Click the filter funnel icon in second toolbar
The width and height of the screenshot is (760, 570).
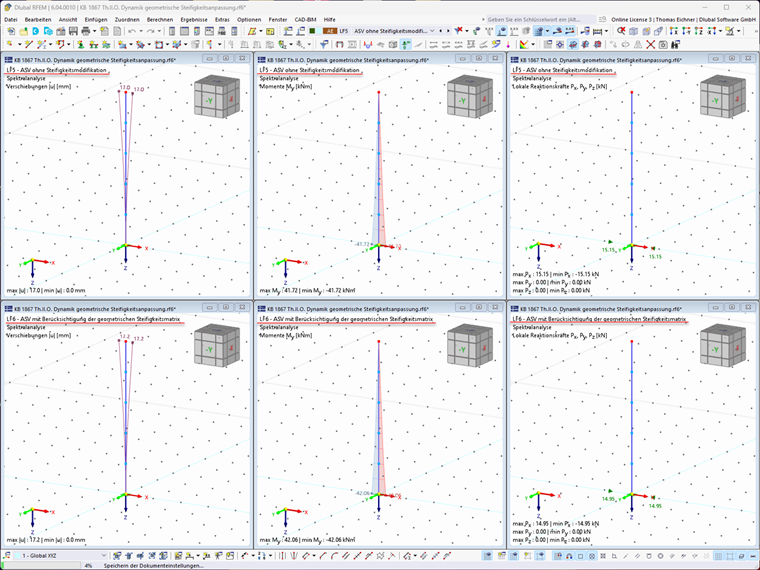coord(324,45)
